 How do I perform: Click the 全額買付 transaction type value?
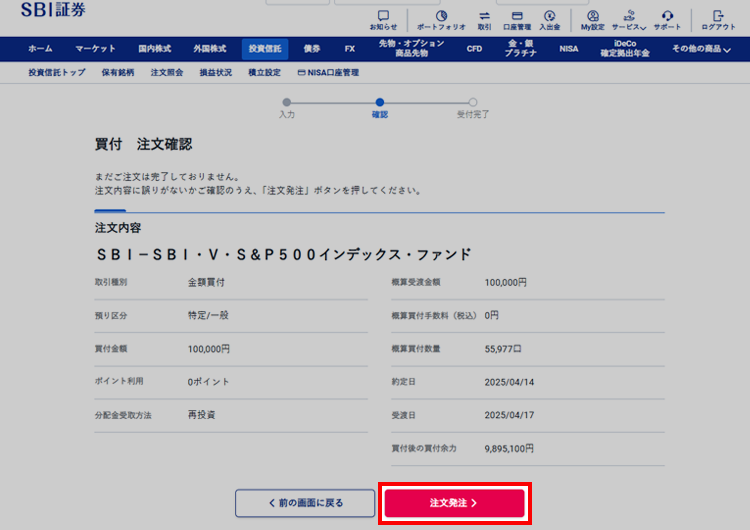click(206, 282)
